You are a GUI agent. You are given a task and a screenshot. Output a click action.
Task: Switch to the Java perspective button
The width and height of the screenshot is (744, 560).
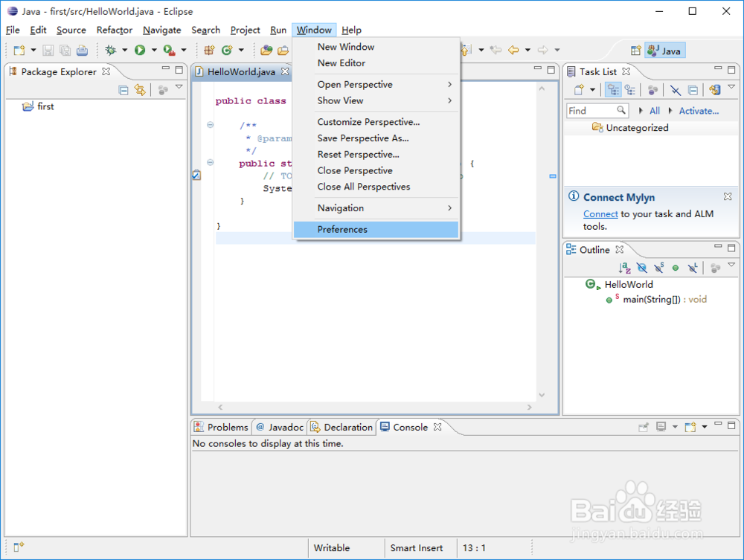pos(664,51)
